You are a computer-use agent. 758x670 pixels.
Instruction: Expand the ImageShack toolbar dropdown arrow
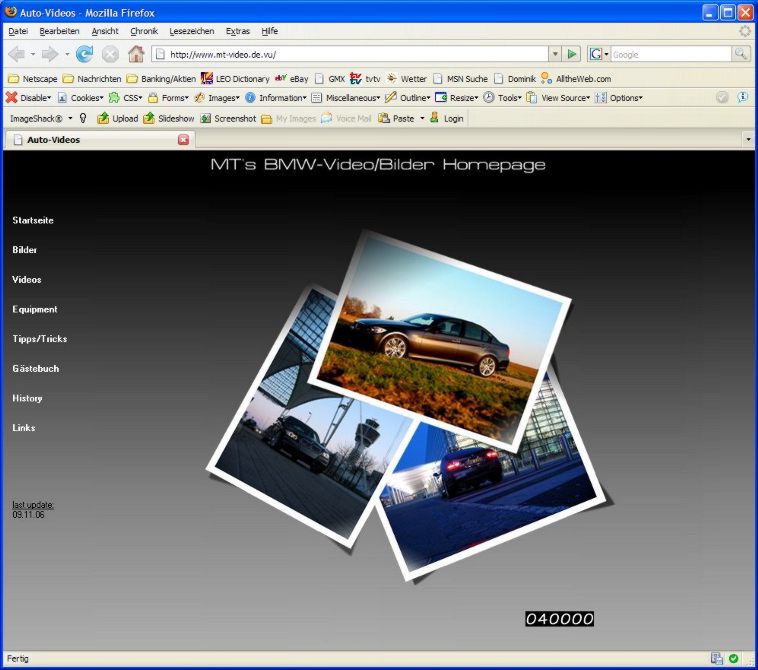click(x=70, y=118)
